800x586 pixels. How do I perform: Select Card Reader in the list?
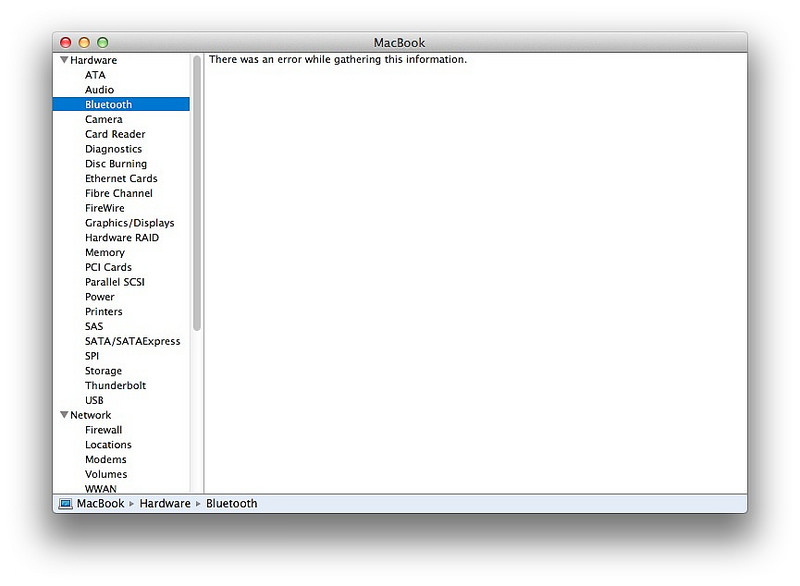click(115, 134)
